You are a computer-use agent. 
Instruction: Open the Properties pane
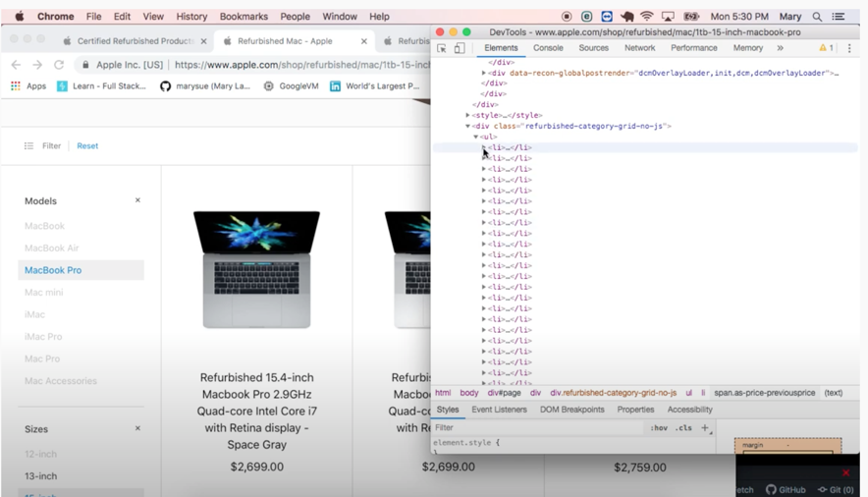coord(635,410)
